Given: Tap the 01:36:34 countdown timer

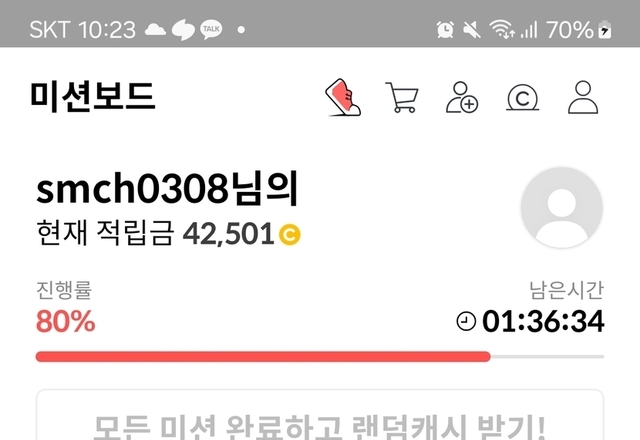Looking at the screenshot, I should (x=543, y=321).
